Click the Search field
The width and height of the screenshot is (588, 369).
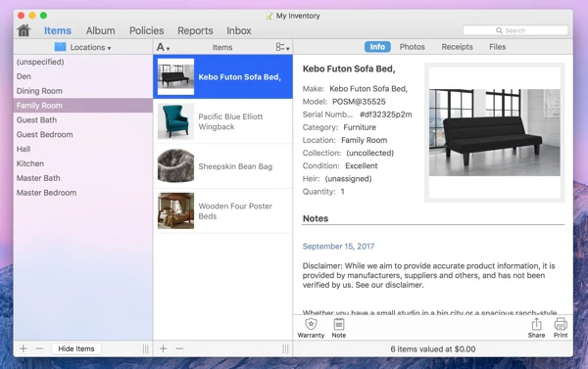[x=515, y=30]
